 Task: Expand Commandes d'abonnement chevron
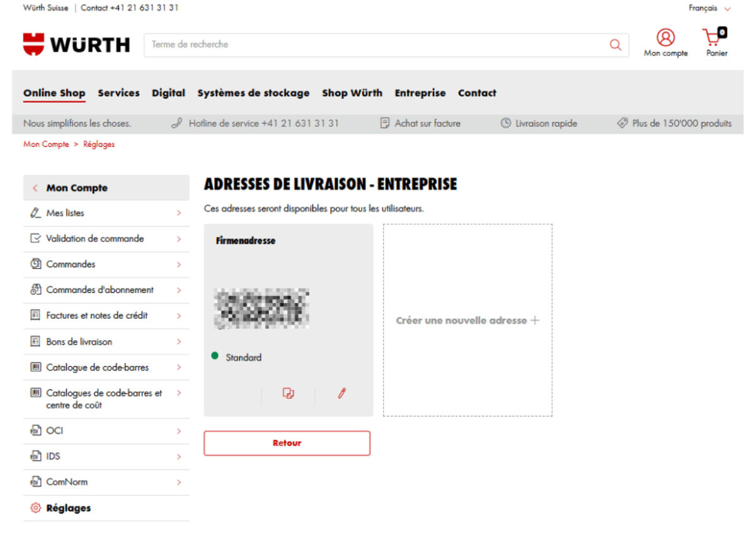click(179, 290)
